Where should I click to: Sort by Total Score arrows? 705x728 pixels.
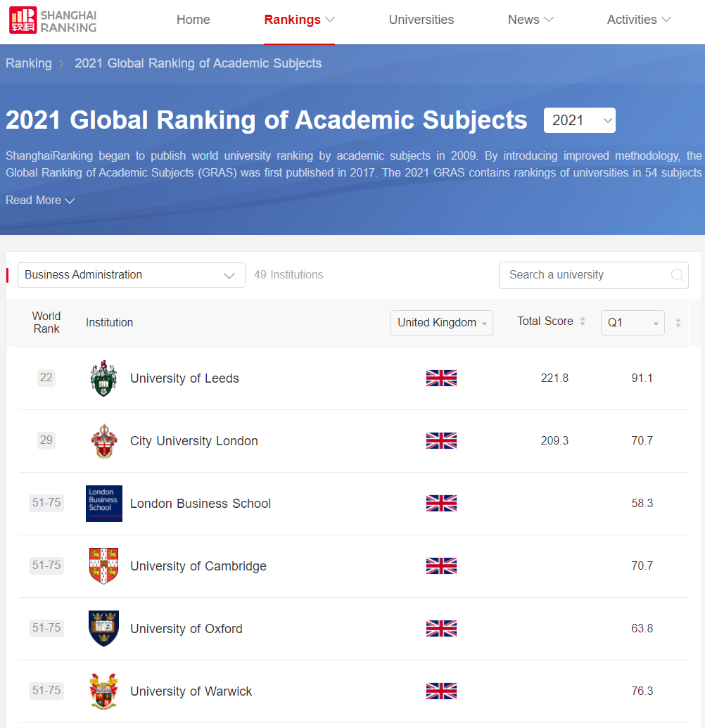pos(583,321)
